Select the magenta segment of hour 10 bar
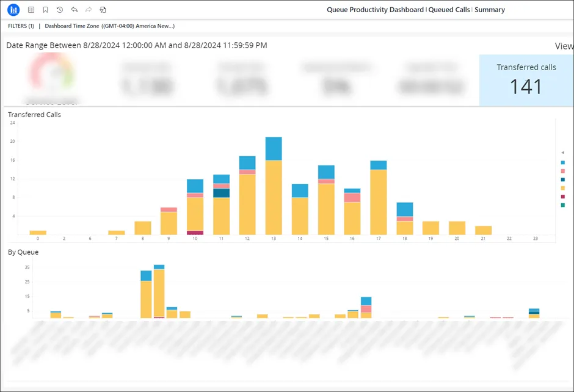Viewport: 574px width, 392px height. tap(195, 233)
